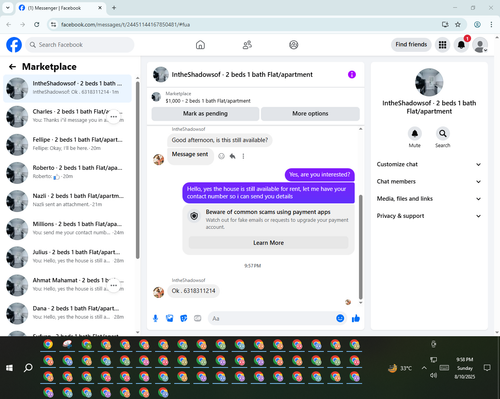Record a voice clip with the microphone icon
The height and width of the screenshot is (399, 500).
[155, 318]
